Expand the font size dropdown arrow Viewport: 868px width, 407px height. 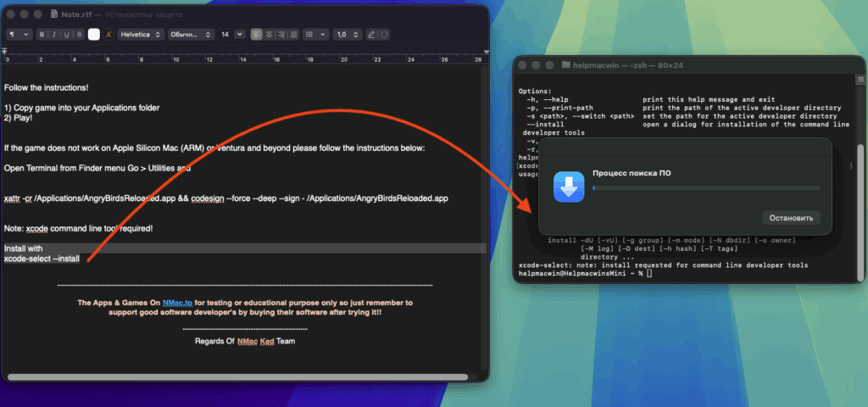(x=240, y=34)
